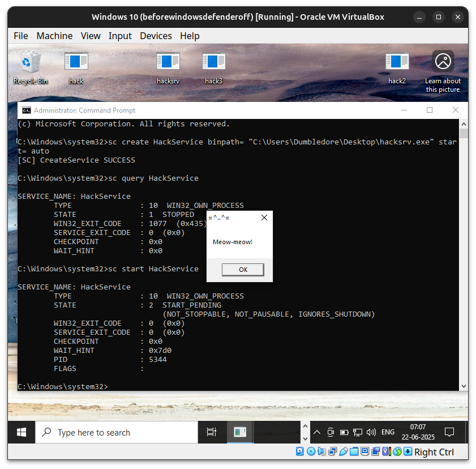The height and width of the screenshot is (469, 476).
Task: Click the WAIT_HINT value 0x7d0
Action: (160, 350)
